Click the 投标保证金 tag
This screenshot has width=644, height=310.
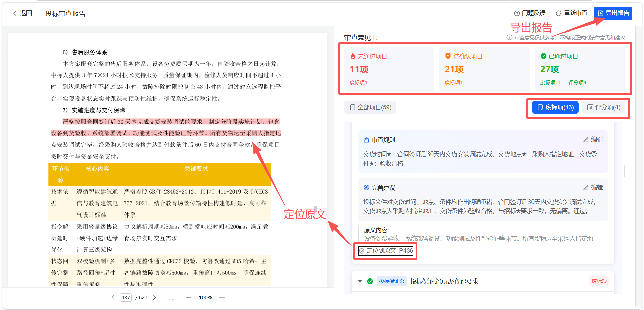coord(392,281)
